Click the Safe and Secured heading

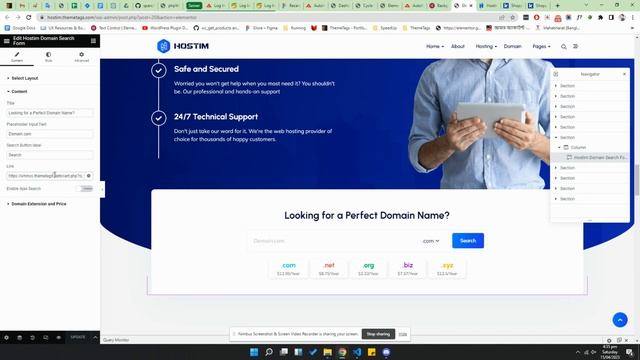coord(206,69)
